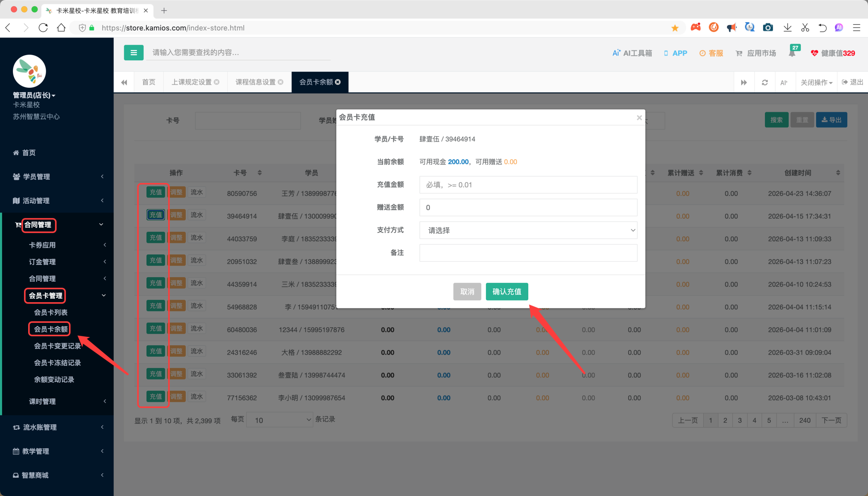Image resolution: width=868 pixels, height=496 pixels.
Task: Open the APP link in header
Action: 675,53
